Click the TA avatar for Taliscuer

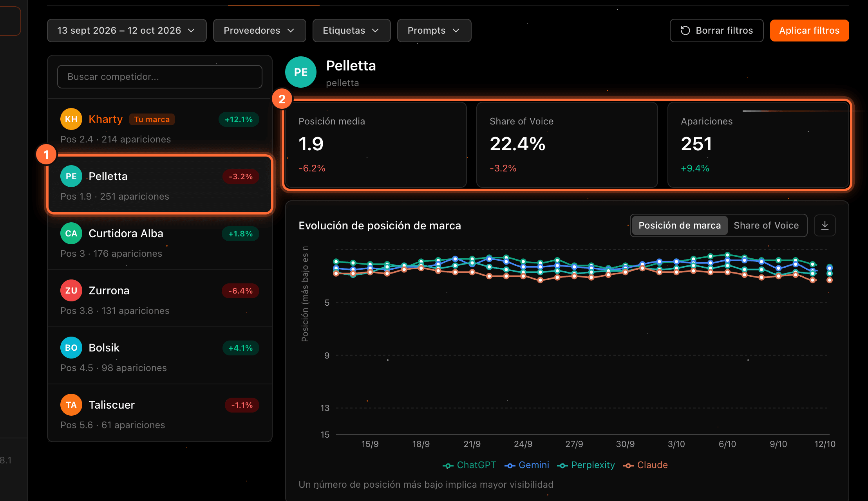click(x=71, y=405)
